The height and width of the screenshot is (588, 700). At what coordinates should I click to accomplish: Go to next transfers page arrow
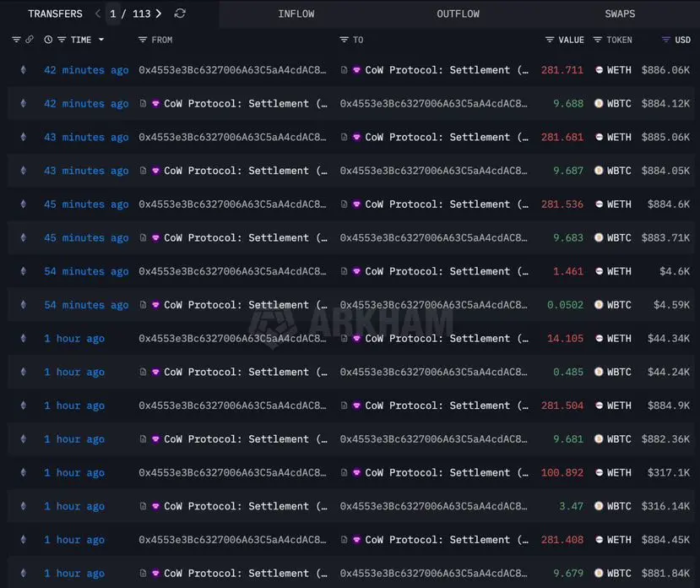(159, 14)
